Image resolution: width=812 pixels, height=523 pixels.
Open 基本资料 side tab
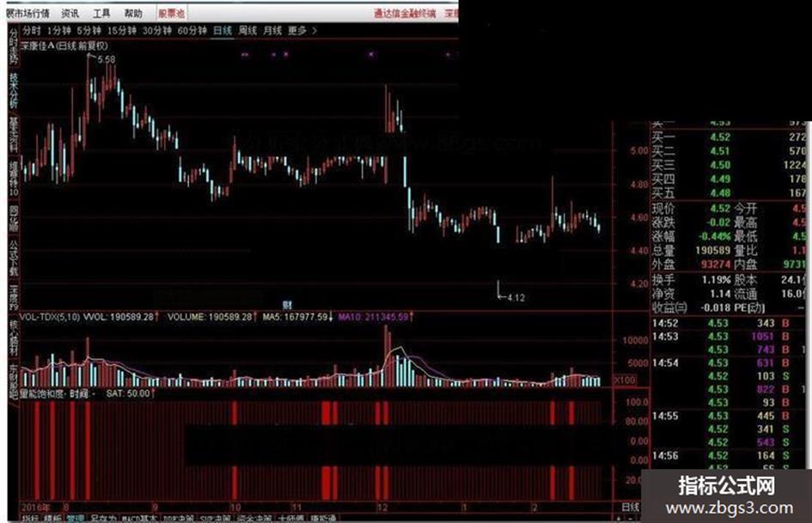(14, 134)
